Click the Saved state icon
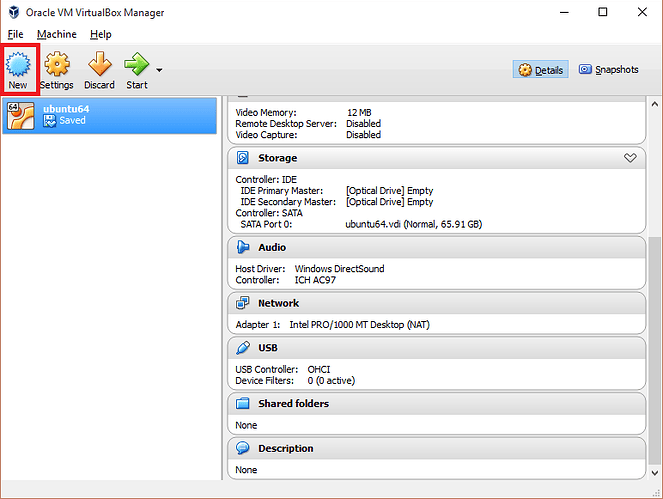The height and width of the screenshot is (499, 663). [49, 121]
